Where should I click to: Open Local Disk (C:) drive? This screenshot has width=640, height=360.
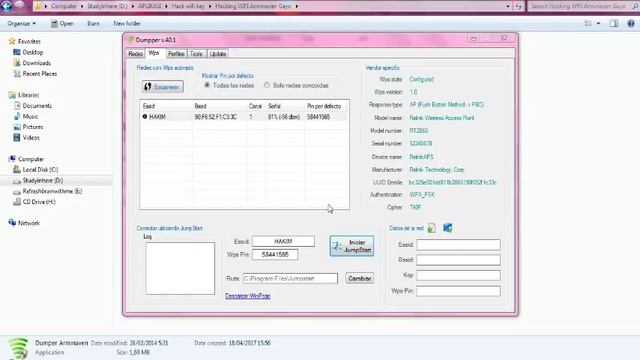(40, 169)
